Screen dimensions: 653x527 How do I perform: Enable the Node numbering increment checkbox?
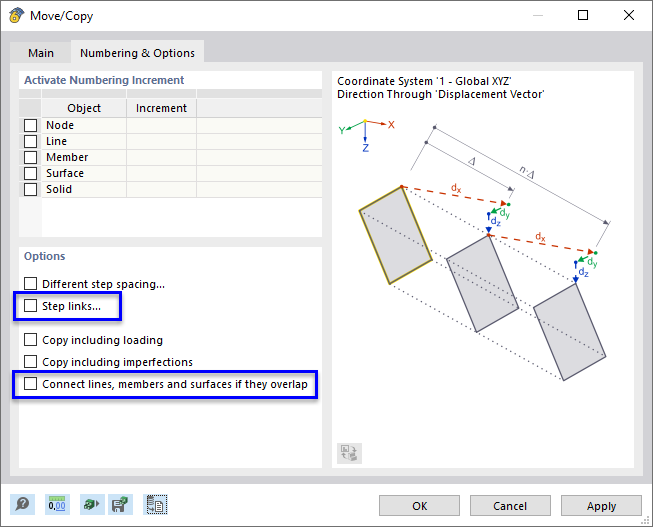point(30,125)
